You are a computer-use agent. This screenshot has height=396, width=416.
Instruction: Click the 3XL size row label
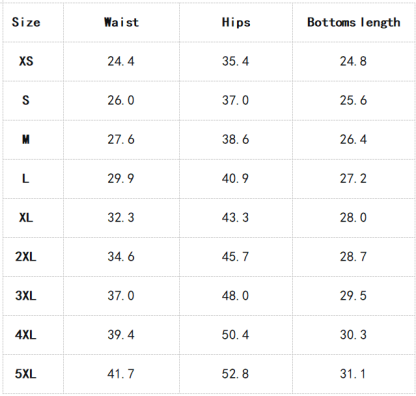point(26,296)
